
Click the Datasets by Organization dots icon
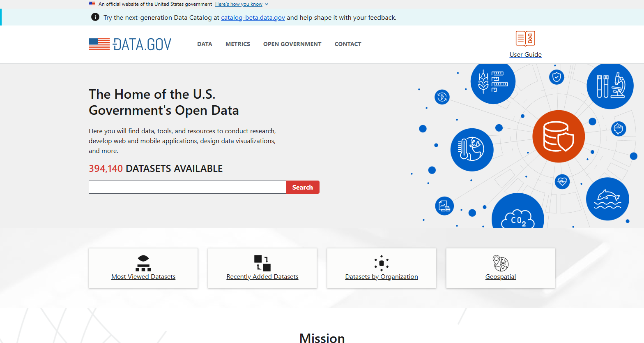coord(382,263)
